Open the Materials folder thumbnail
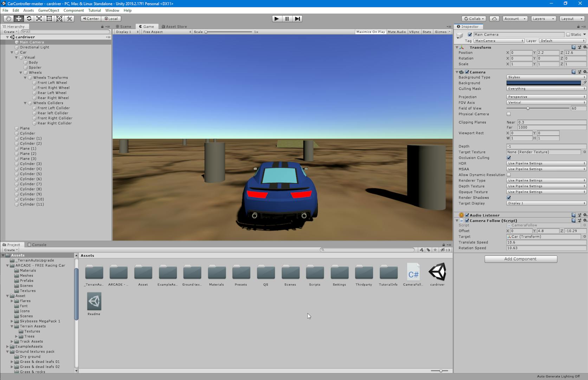The height and width of the screenshot is (380, 588). [x=217, y=274]
